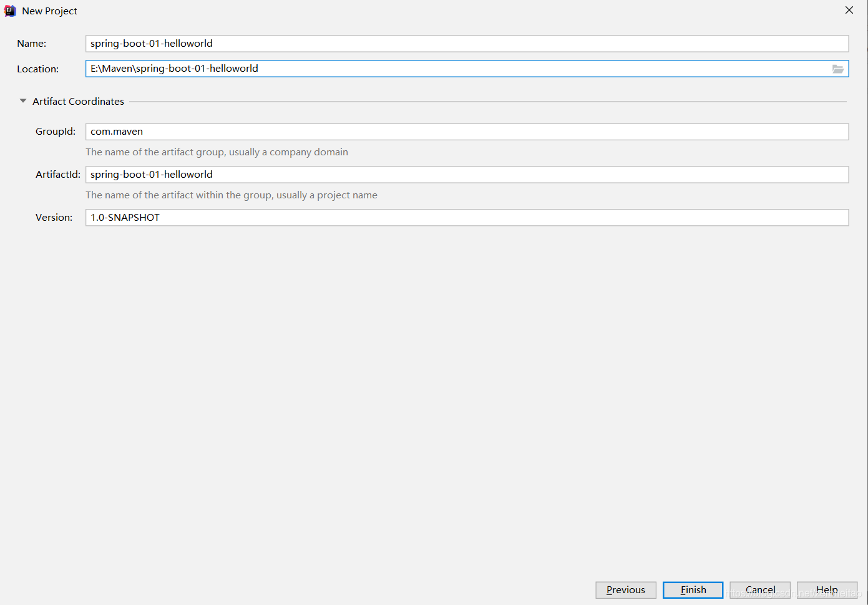Select the ArtifactId input field

pos(467,175)
